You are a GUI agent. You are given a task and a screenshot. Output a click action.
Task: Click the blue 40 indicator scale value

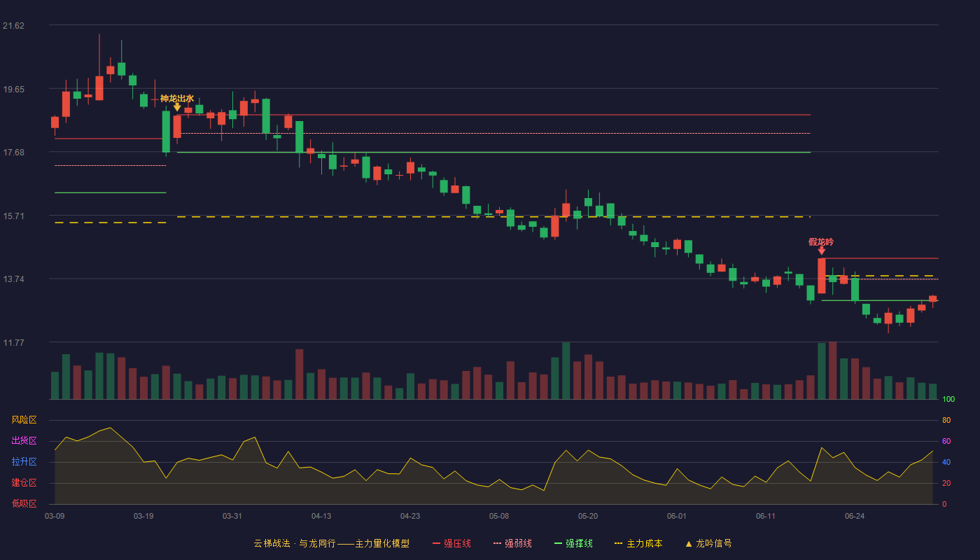click(946, 462)
